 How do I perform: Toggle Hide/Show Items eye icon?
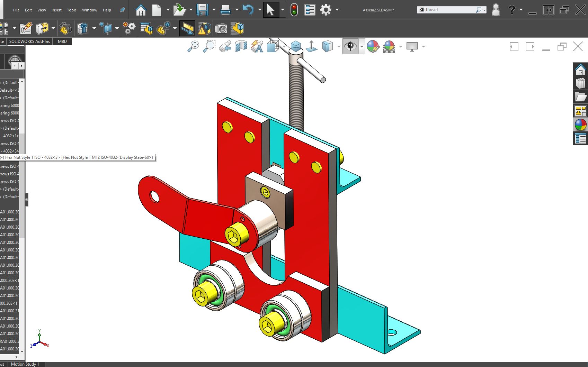(x=351, y=46)
